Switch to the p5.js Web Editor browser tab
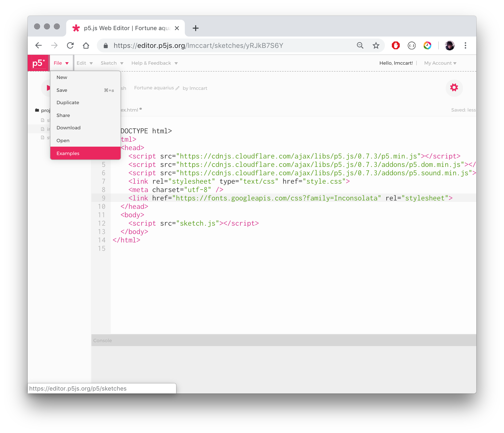 [124, 28]
